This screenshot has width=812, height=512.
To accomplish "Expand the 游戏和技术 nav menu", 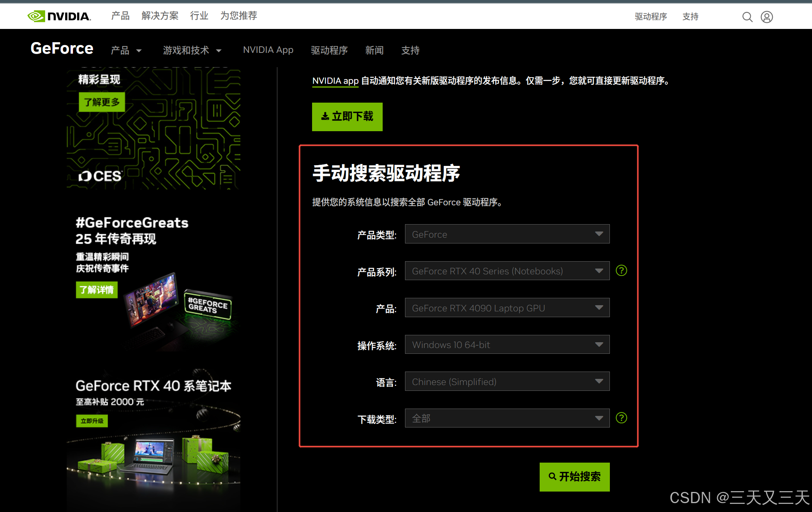I will 192,51.
